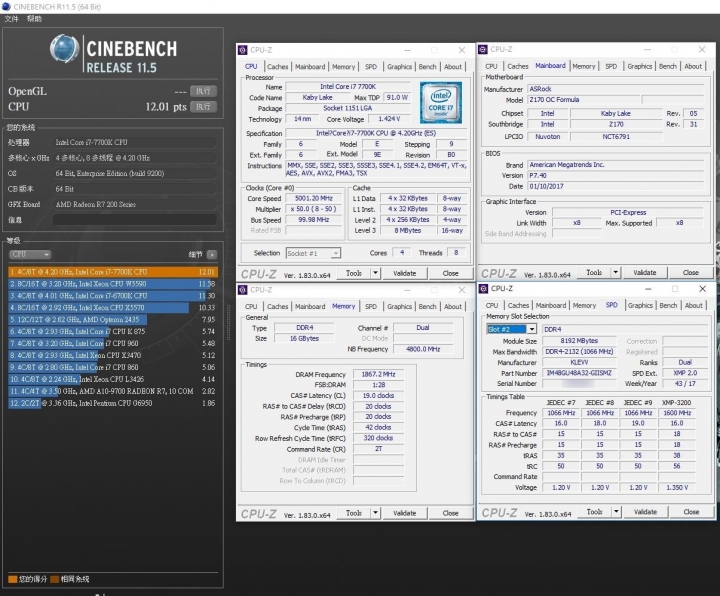This screenshot has width=720, height=596.
Task: Open the CPU ranking dropdown in Cinebench
Action: (x=29, y=254)
